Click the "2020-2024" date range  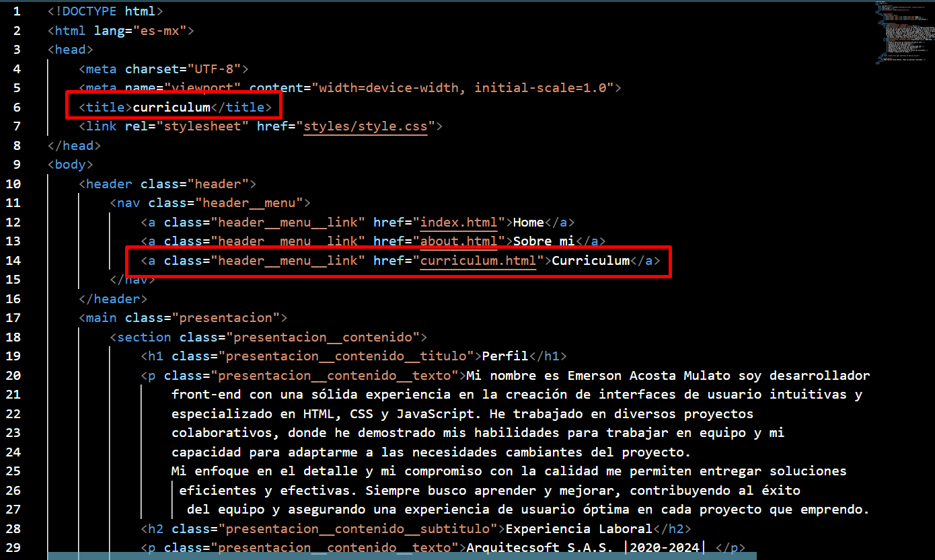click(x=665, y=547)
